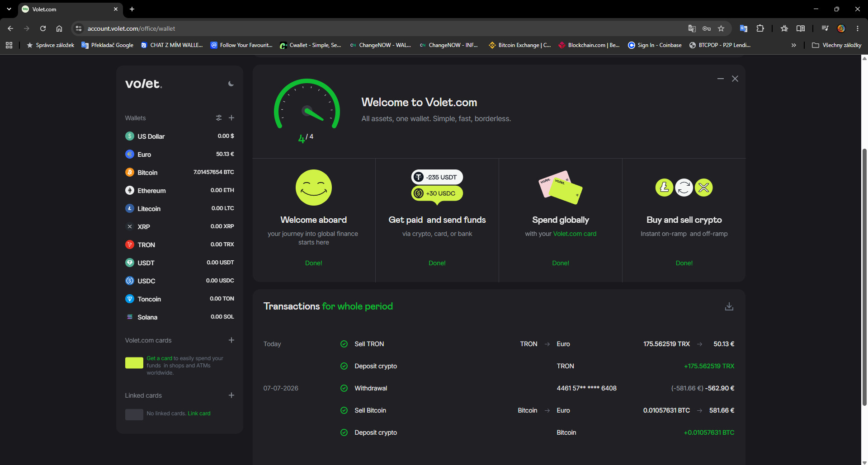
Task: Open the Volet.com card link under Spend globally
Action: [575, 234]
